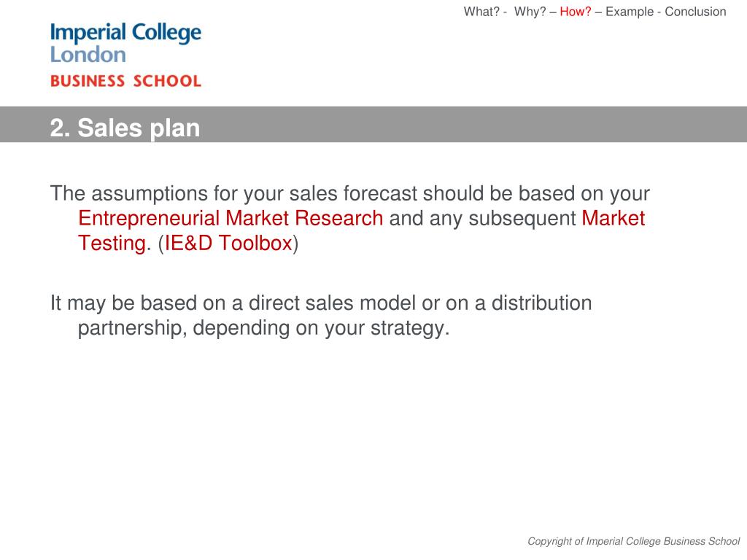Screen dimensions: 747x560
Task: Select the highlighted 'How?' breadcrumb item
Action: (x=575, y=12)
